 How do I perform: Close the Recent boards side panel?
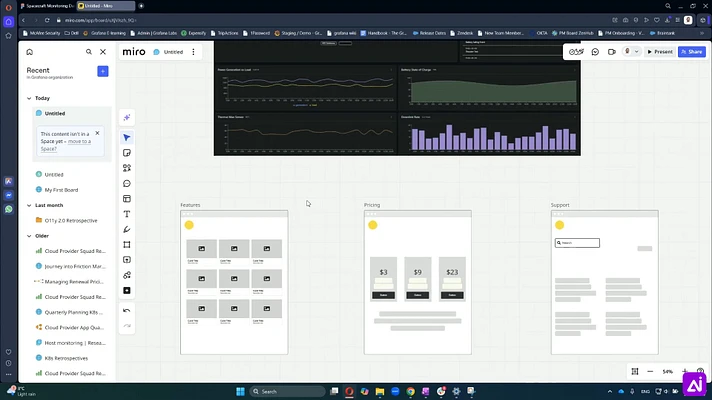103,52
